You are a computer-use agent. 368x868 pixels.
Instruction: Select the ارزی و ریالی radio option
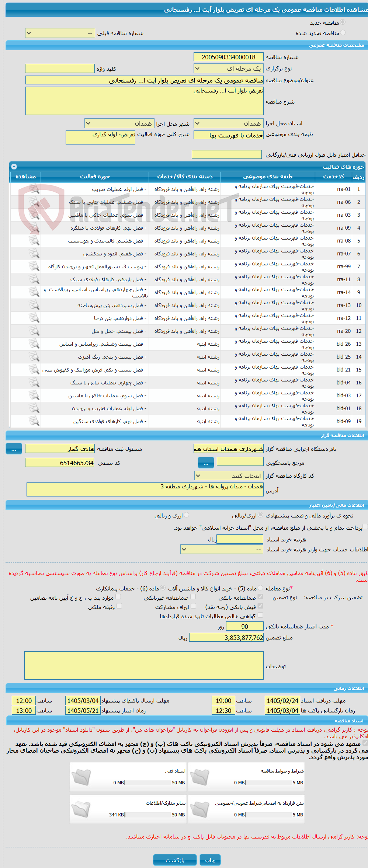coord(187,515)
